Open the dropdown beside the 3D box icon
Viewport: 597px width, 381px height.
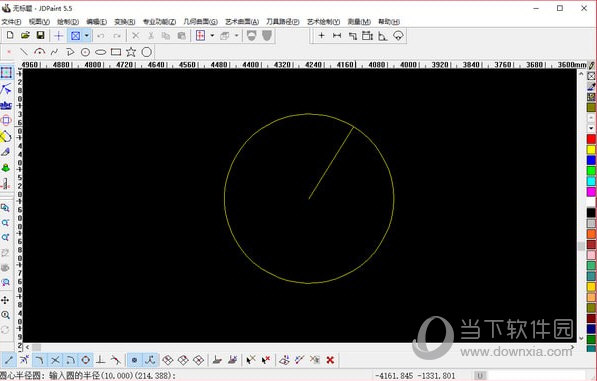pyautogui.click(x=236, y=36)
